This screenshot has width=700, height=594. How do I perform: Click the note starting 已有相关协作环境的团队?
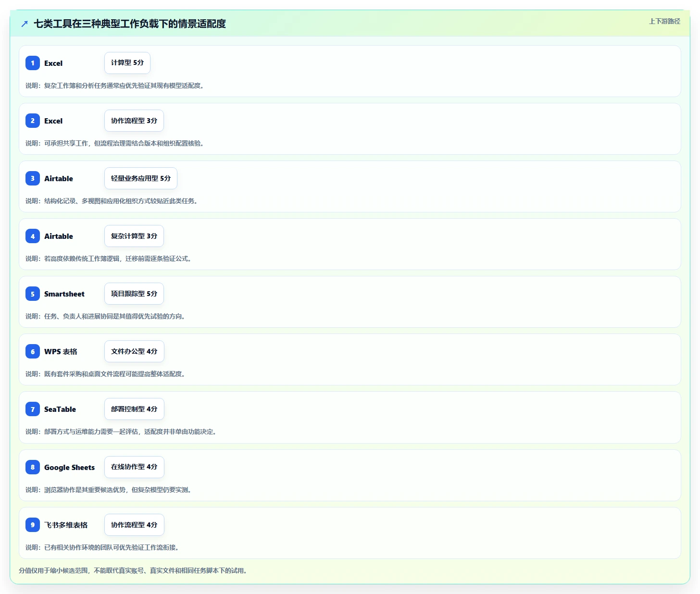[102, 547]
